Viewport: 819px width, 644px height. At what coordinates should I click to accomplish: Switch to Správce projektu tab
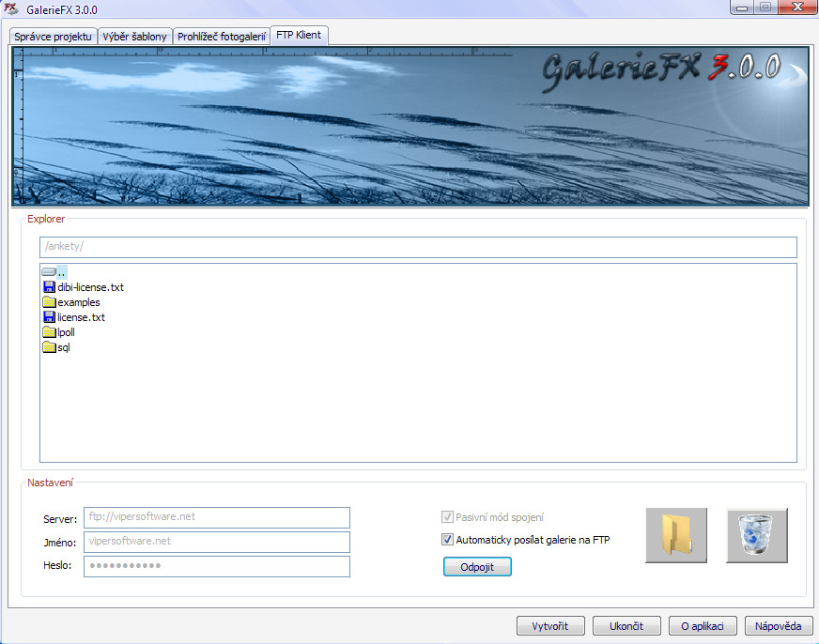(53, 37)
